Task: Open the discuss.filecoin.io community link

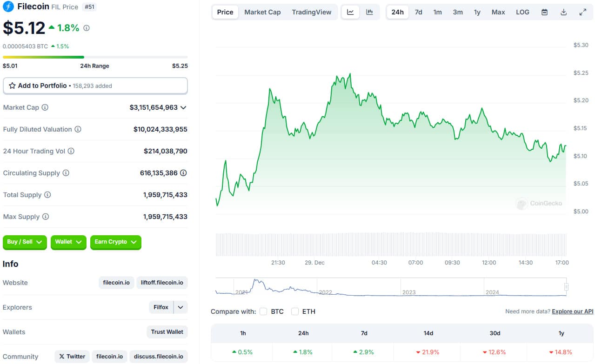Action: pos(159,357)
